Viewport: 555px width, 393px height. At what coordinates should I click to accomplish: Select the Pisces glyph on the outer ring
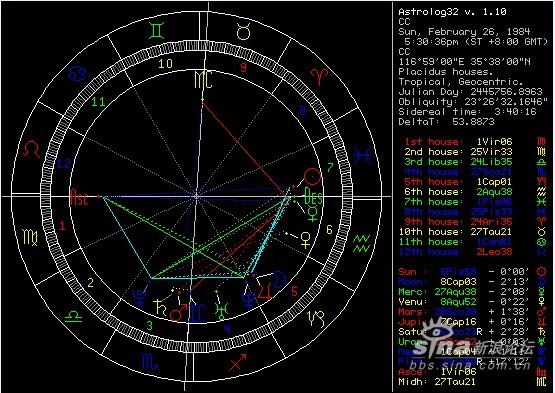[x=363, y=156]
